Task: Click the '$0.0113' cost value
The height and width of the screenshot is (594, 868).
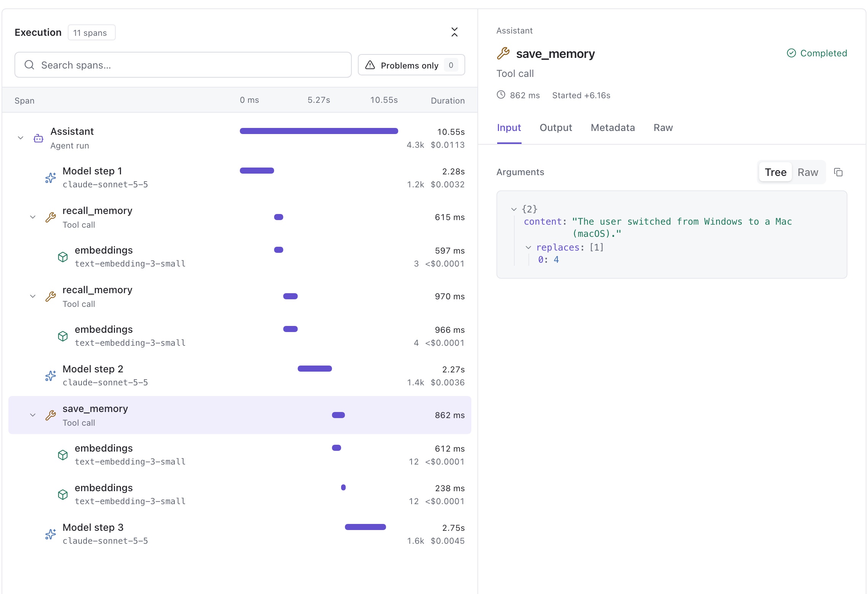Action: pos(447,145)
